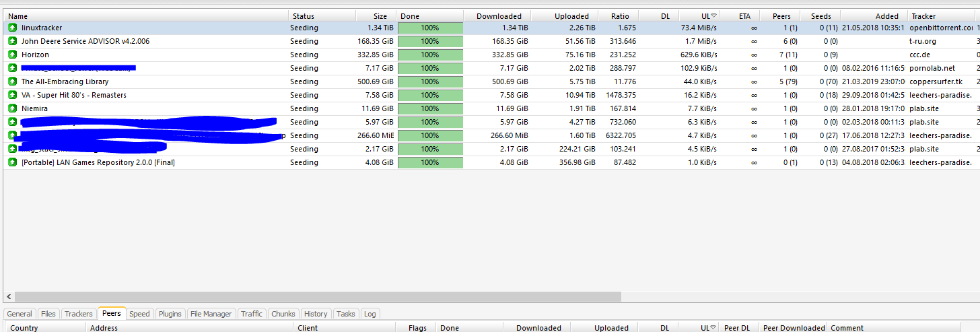Screen dimensions: 980x332
Task: Sort torrents by Name column header
Action: tap(146, 16)
